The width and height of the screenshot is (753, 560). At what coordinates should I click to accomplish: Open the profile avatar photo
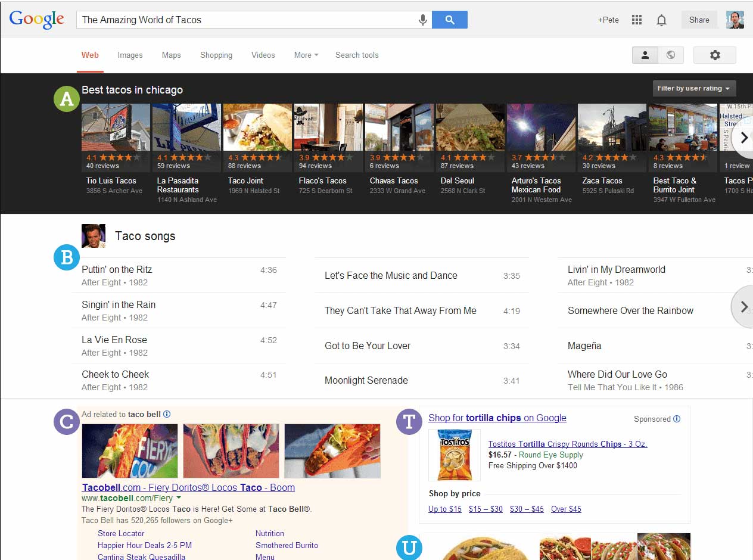[x=735, y=20]
